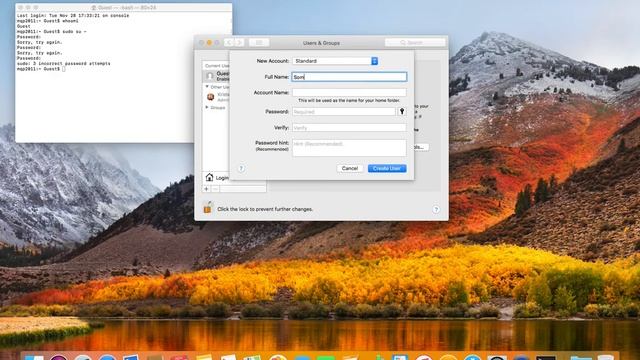Click the Verify password field
Viewport: 640px width, 360px height.
349,128
